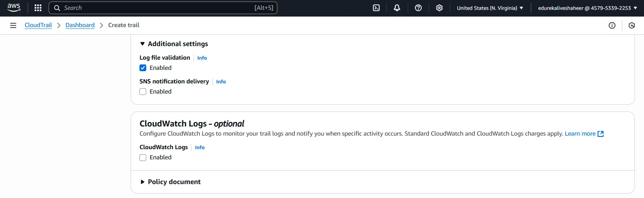Screen dimensions: 644x198
Task: Open the United States (N. Virginia) region dropdown
Action: pos(490,8)
